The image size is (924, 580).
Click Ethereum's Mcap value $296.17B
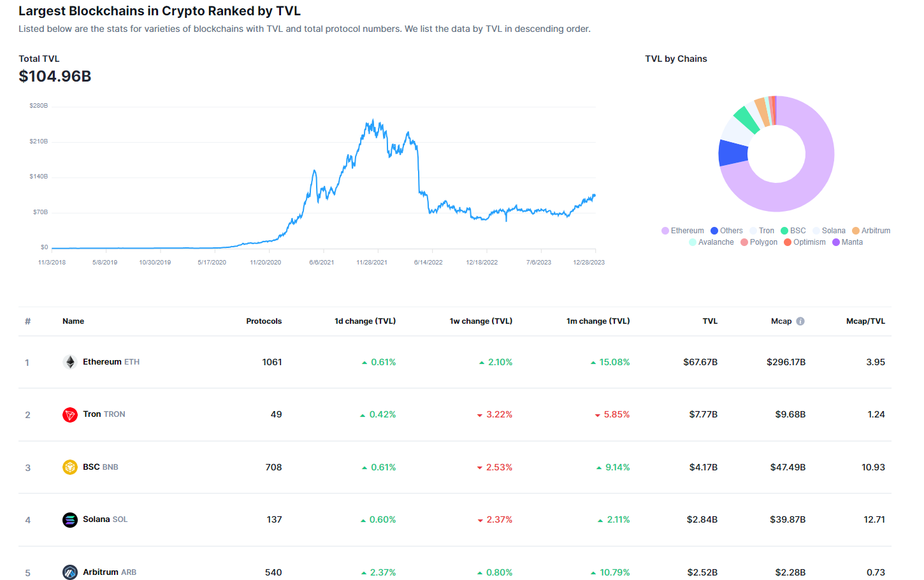click(x=786, y=362)
